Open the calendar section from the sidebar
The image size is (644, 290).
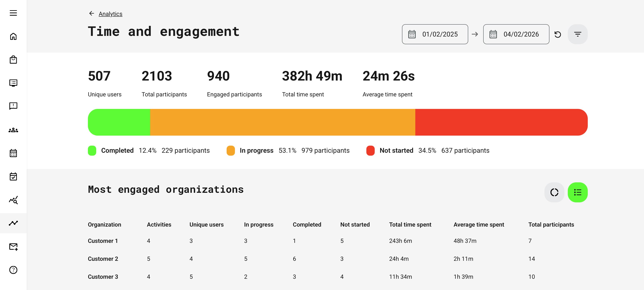pos(13,153)
